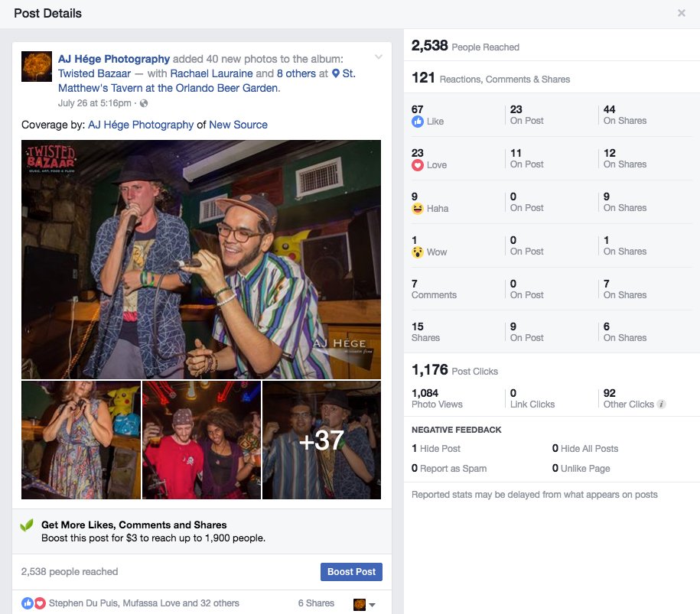Image resolution: width=700 pixels, height=614 pixels.
Task: Click the Boost Post button
Action: [351, 572]
